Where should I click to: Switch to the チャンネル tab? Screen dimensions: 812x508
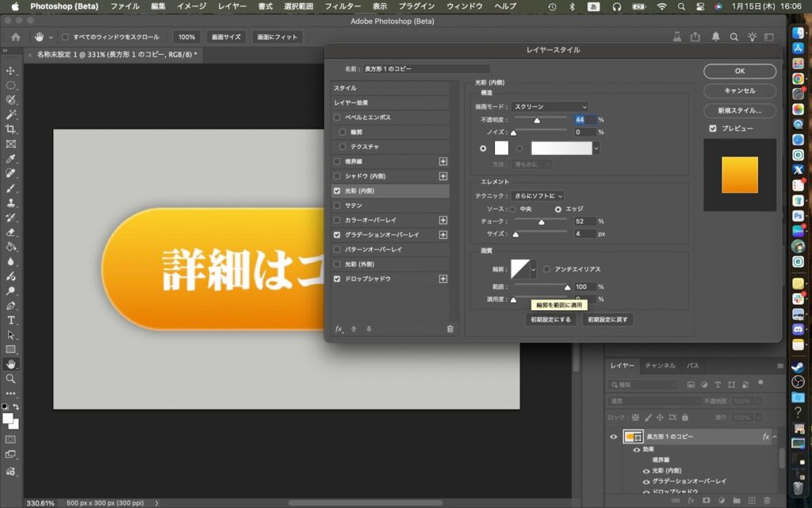660,366
